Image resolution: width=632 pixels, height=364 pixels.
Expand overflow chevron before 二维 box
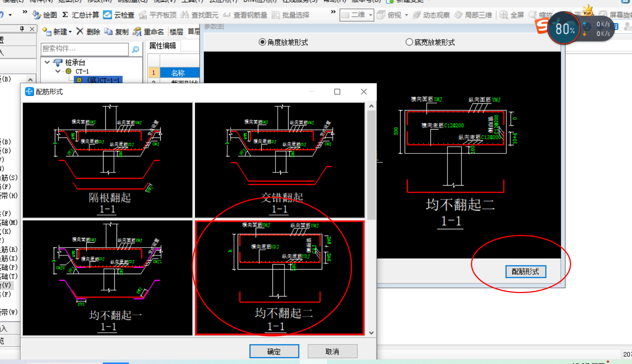pos(333,12)
